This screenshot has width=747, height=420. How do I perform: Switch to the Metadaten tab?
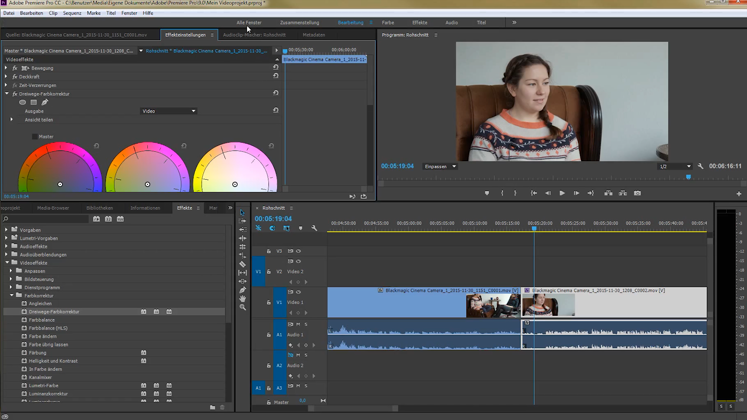[314, 35]
